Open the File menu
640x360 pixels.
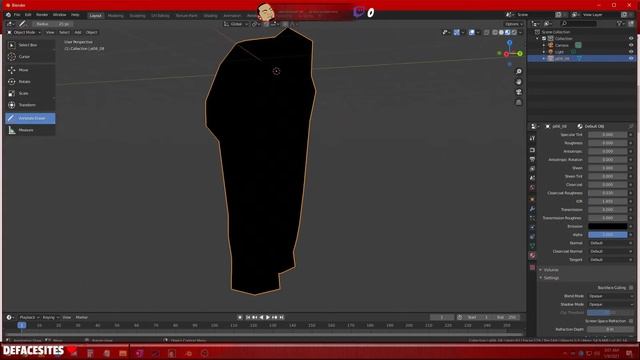17,15
